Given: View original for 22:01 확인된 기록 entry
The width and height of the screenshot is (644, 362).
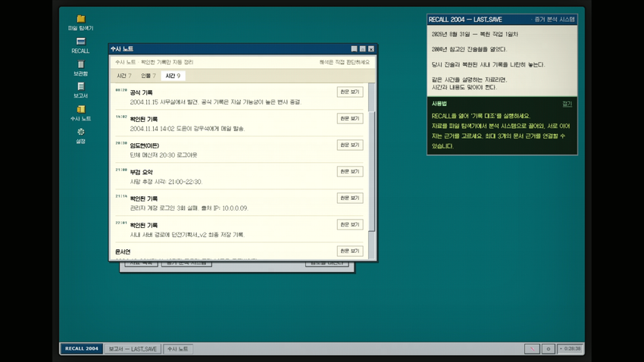Looking at the screenshot, I should point(350,224).
